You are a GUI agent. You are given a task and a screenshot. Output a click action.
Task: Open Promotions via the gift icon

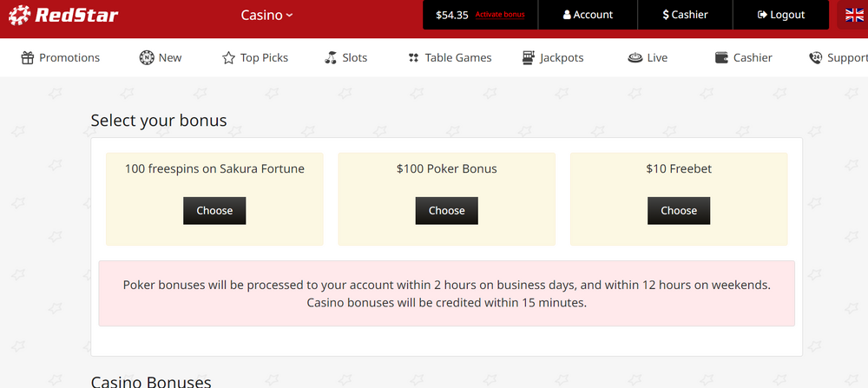coord(28,57)
